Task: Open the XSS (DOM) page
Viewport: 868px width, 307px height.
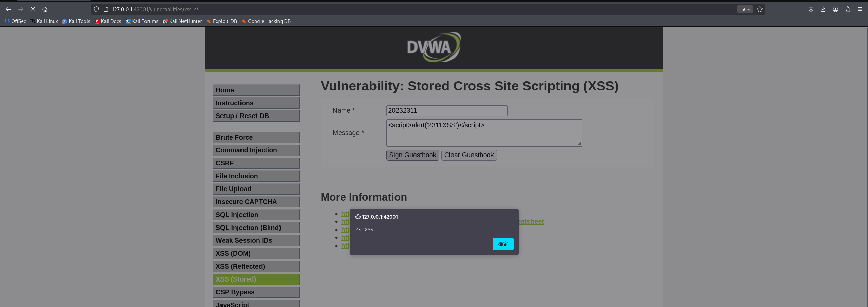Action: pos(256,253)
